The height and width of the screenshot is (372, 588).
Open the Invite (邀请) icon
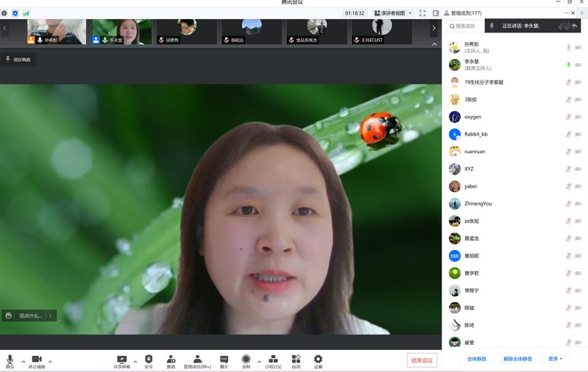(x=171, y=359)
